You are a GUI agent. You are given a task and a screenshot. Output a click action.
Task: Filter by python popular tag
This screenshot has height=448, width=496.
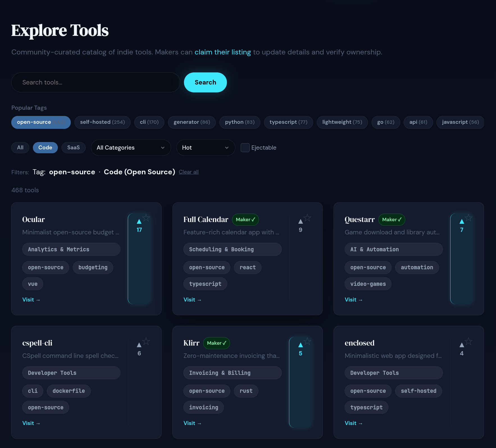pos(240,122)
